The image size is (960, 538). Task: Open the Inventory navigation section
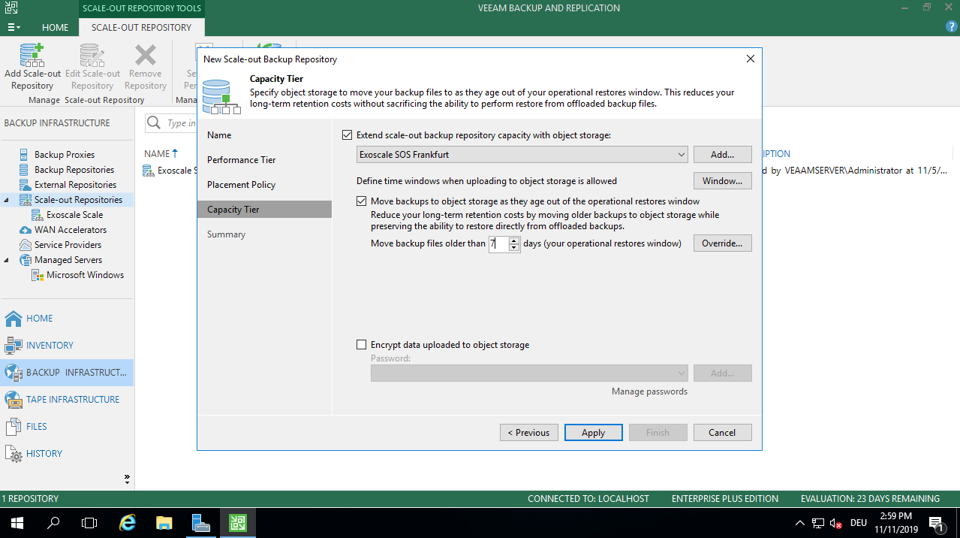pos(49,345)
